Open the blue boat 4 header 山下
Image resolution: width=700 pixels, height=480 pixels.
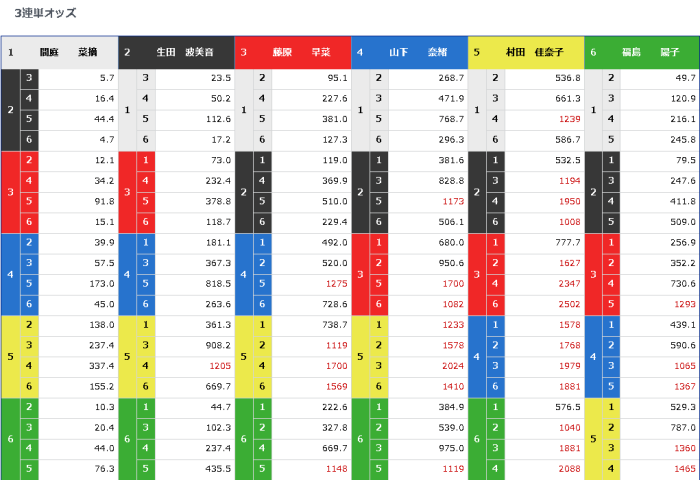tap(410, 52)
